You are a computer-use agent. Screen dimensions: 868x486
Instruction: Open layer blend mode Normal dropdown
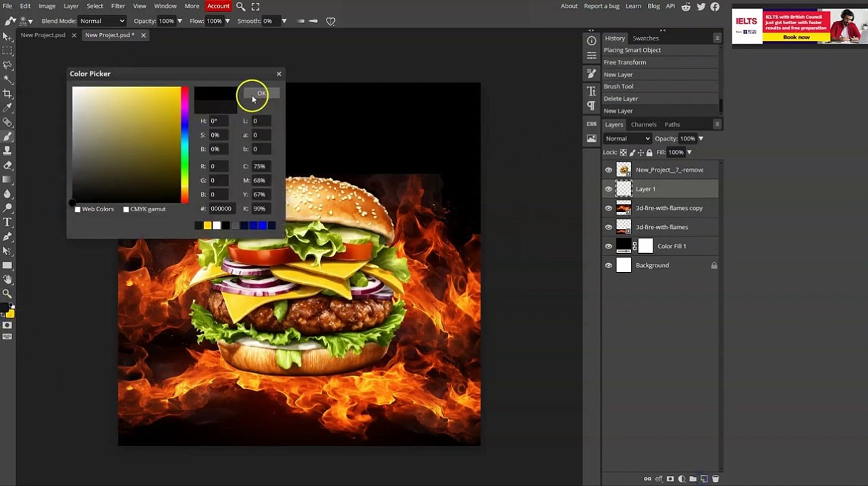click(x=628, y=138)
